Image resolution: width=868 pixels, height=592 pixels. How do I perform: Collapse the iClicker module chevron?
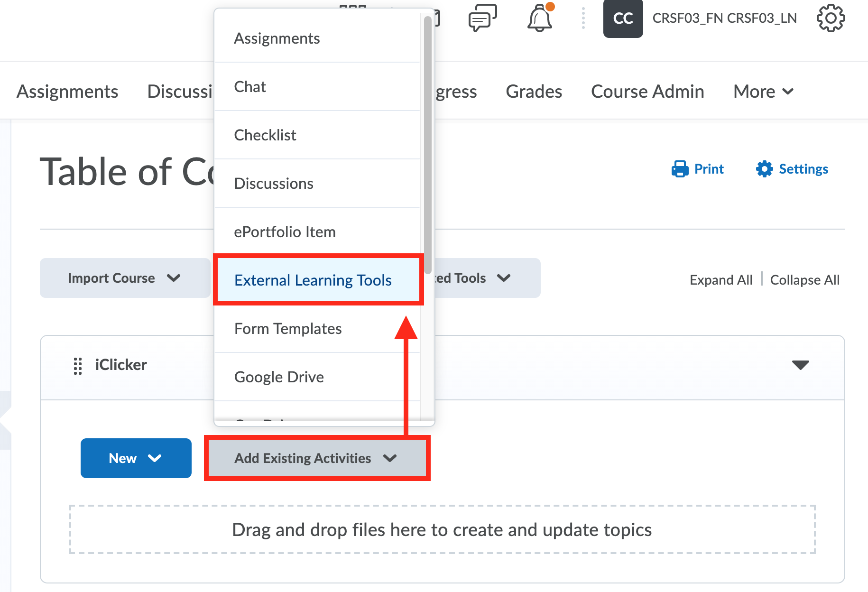[x=800, y=365]
